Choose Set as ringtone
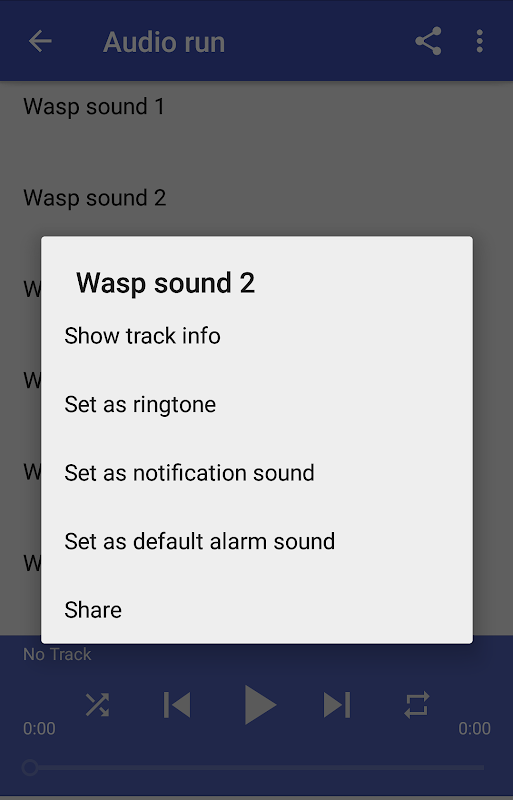Image resolution: width=513 pixels, height=800 pixels. click(257, 405)
